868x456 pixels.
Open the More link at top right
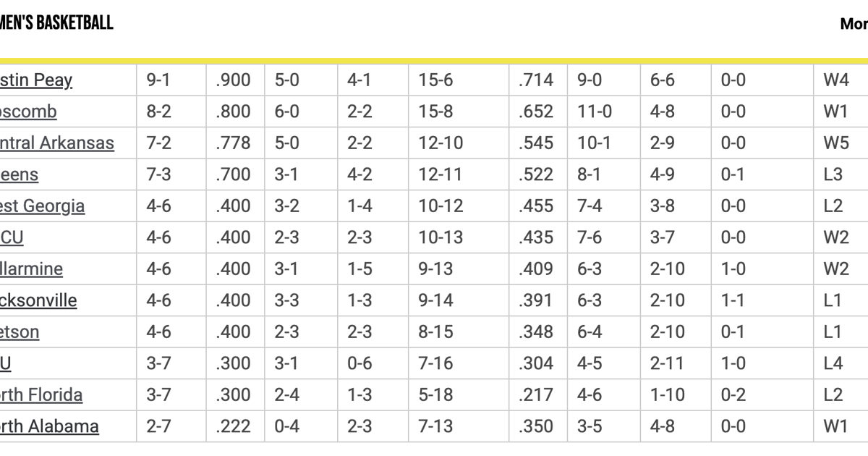854,24
